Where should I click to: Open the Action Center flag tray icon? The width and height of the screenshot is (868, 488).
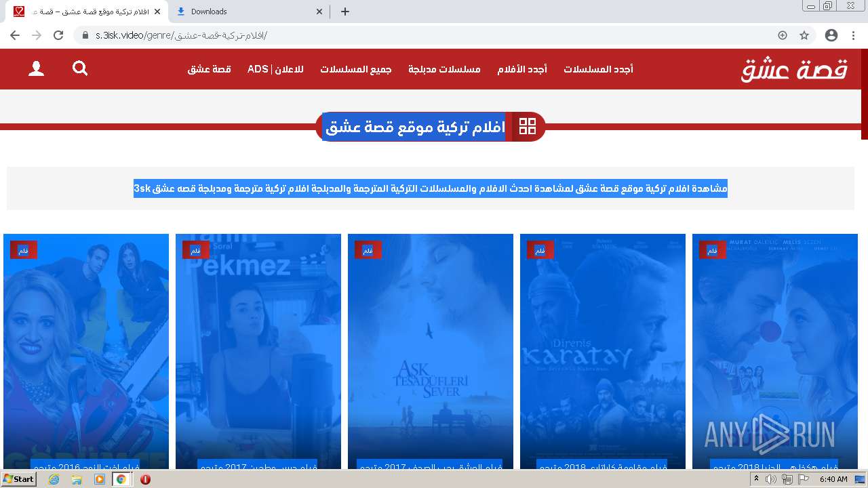click(x=804, y=479)
